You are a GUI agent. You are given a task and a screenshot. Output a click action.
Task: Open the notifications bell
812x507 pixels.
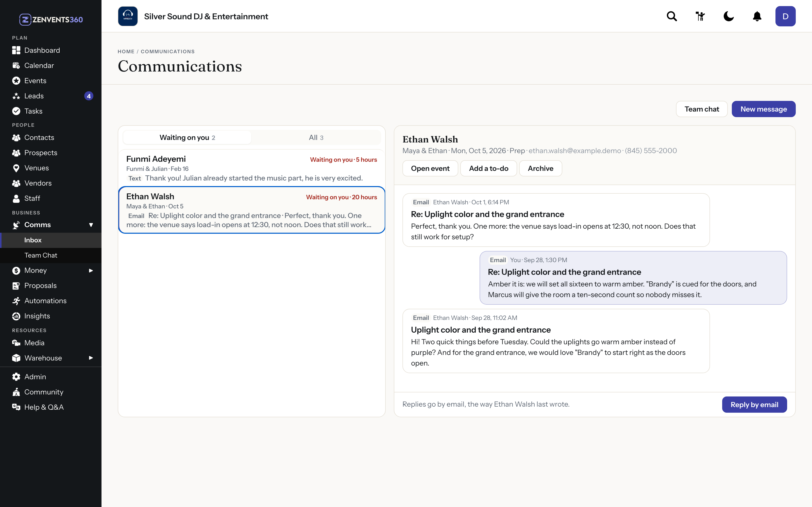(x=757, y=16)
